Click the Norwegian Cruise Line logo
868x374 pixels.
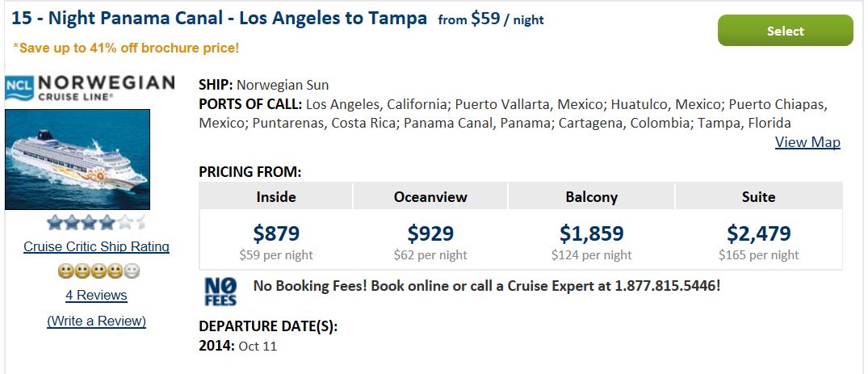point(90,88)
